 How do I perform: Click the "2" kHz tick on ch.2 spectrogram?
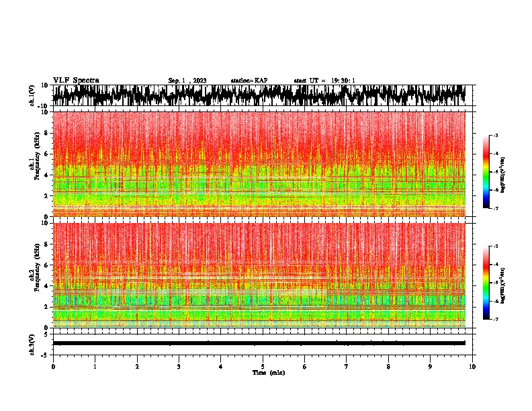47,307
